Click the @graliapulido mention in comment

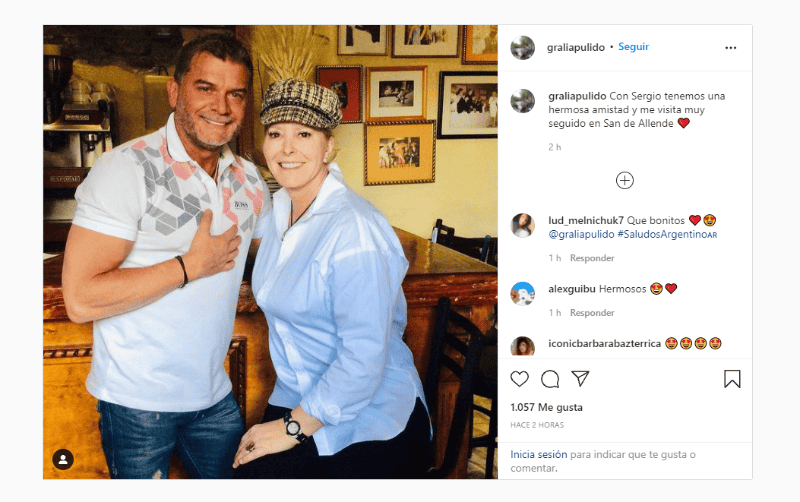pyautogui.click(x=581, y=235)
